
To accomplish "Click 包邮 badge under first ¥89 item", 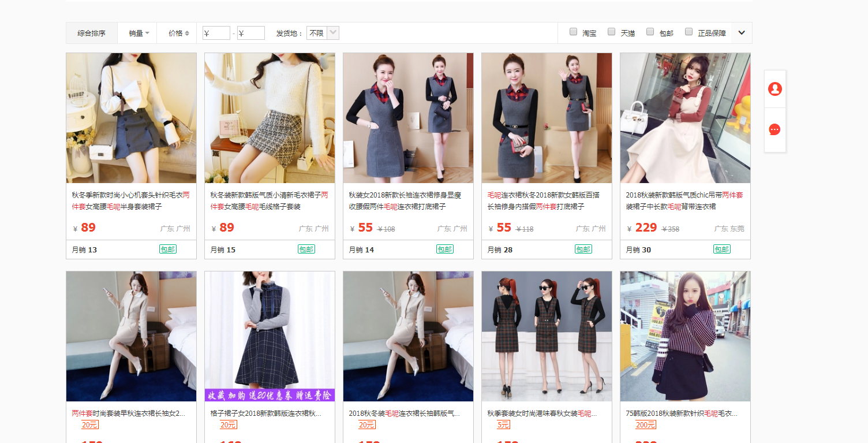I will click(x=167, y=249).
